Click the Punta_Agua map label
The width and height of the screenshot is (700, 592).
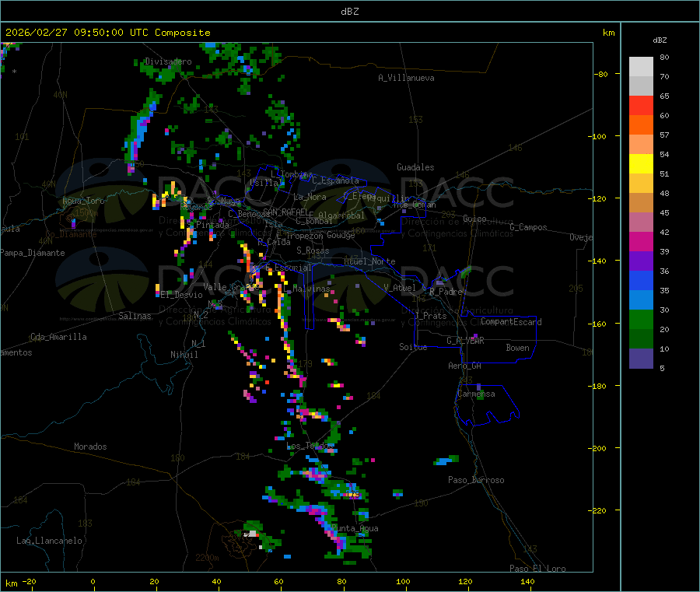pos(355,528)
